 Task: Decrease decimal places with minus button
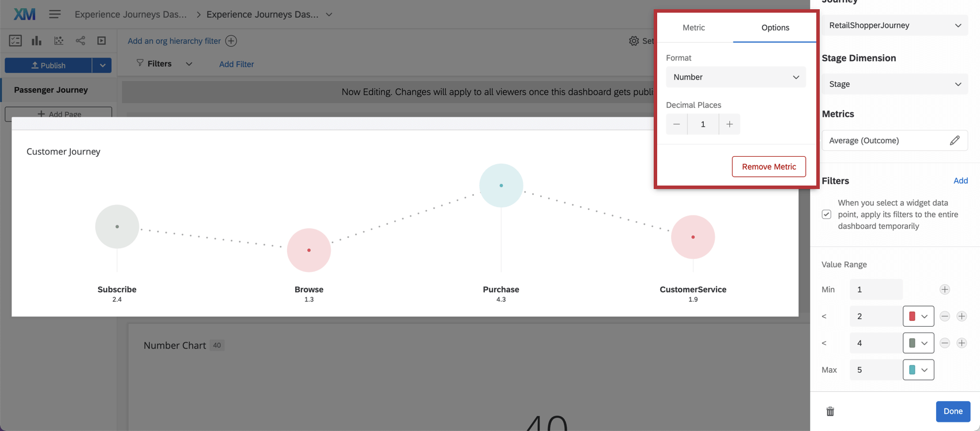pyautogui.click(x=677, y=124)
